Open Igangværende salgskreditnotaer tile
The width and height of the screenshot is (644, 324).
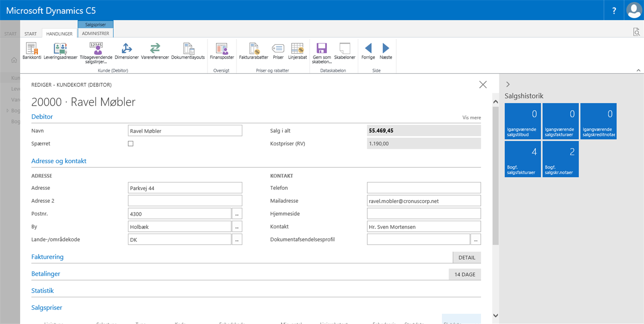point(598,121)
